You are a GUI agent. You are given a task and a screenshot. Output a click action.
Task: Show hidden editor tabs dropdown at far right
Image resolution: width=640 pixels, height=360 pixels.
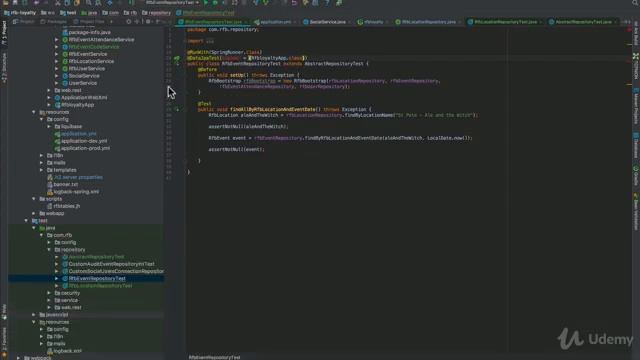(x=626, y=22)
